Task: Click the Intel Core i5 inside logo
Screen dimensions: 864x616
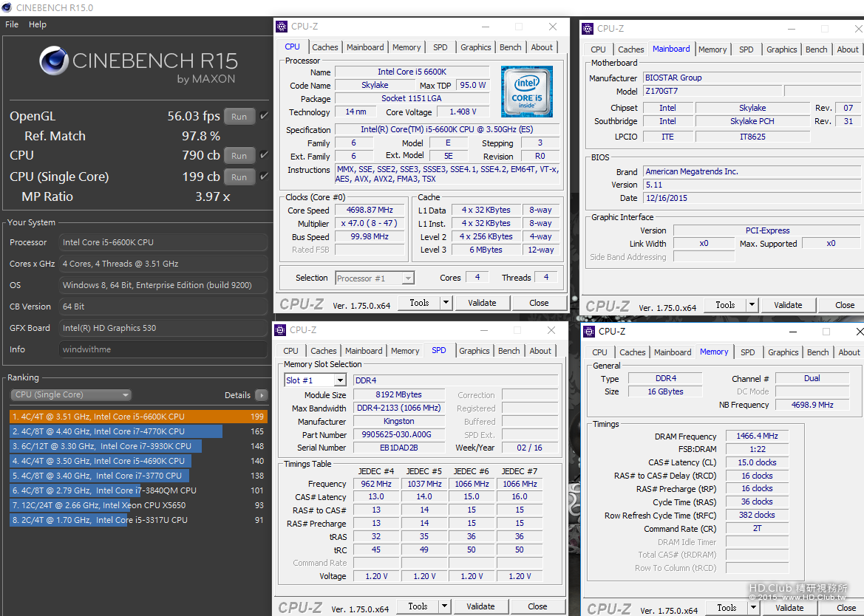Action: coord(526,92)
